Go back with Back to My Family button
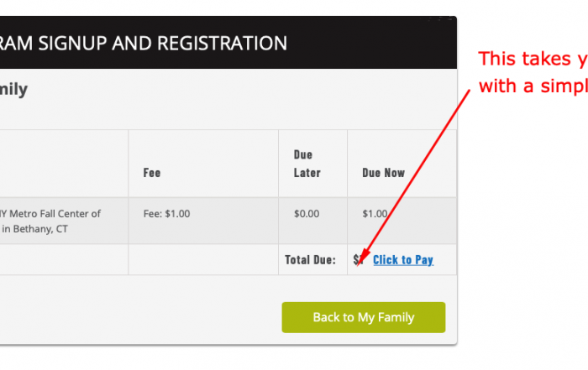This screenshot has height=370, width=588. [x=364, y=317]
